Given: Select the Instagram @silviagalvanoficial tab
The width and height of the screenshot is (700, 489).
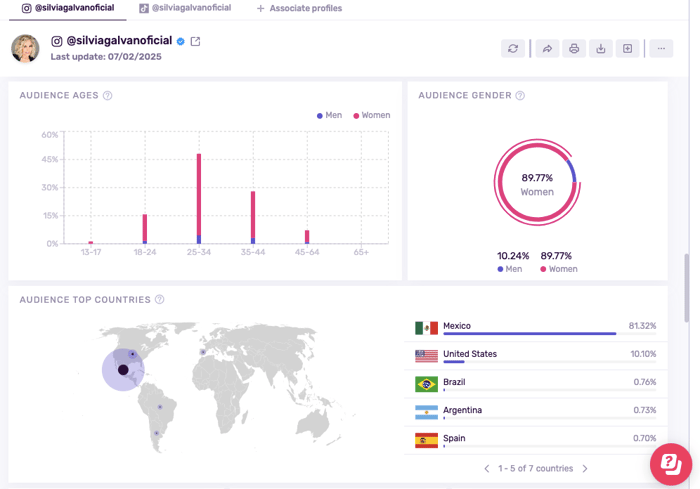Looking at the screenshot, I should tap(68, 8).
